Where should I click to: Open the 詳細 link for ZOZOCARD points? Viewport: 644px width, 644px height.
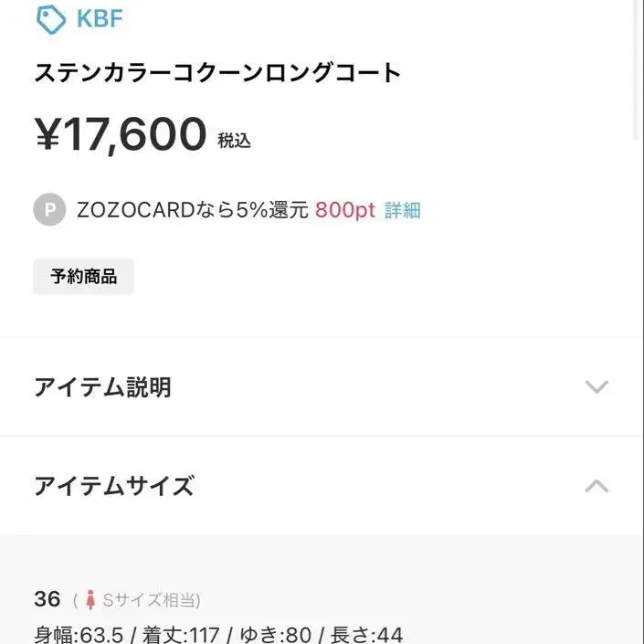point(402,210)
